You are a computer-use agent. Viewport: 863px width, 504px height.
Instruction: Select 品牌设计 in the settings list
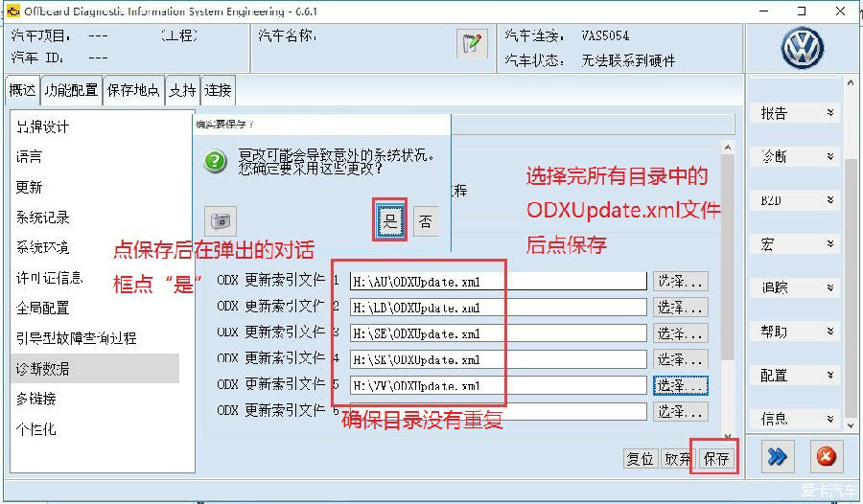click(x=42, y=126)
